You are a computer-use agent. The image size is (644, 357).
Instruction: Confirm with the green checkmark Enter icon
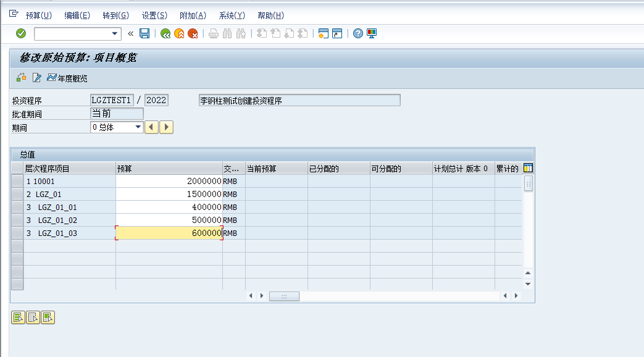pyautogui.click(x=20, y=33)
